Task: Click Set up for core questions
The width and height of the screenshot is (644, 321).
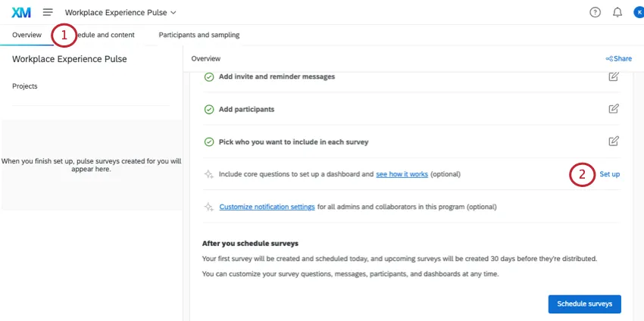Action: (x=609, y=174)
